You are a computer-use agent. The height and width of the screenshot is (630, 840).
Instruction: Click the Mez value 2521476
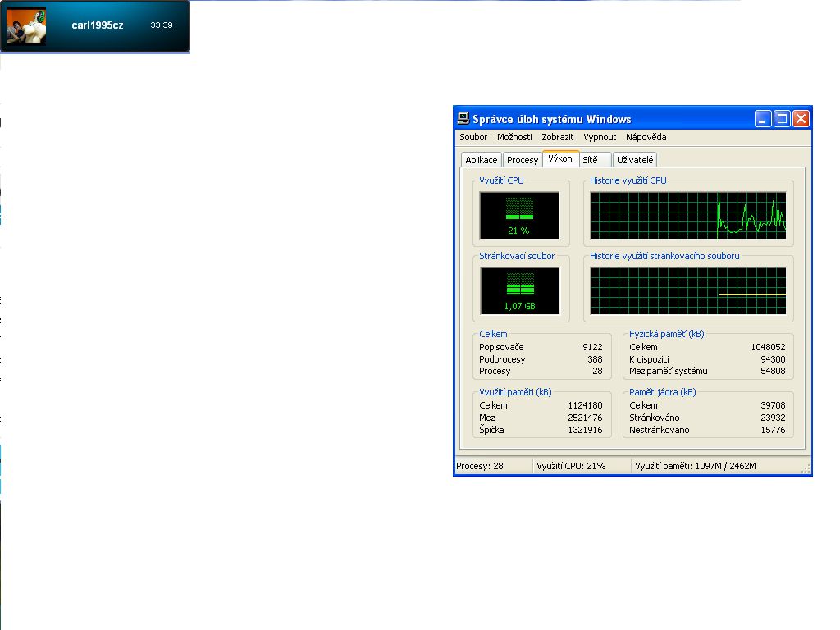pyautogui.click(x=585, y=418)
